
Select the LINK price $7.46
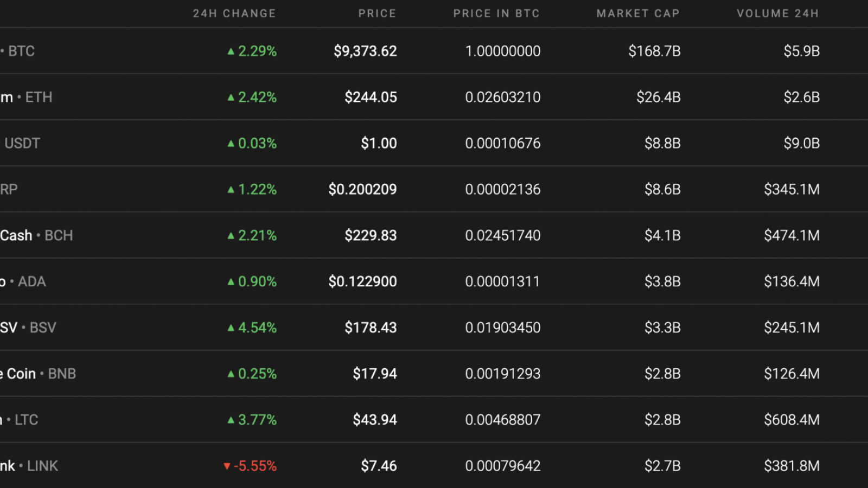[x=379, y=466]
